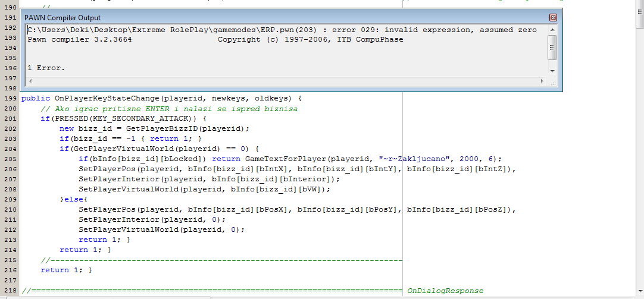Screen dimensions: 644x299
Task: Click compiler output vertical scrollbar thumb
Action: (552, 48)
